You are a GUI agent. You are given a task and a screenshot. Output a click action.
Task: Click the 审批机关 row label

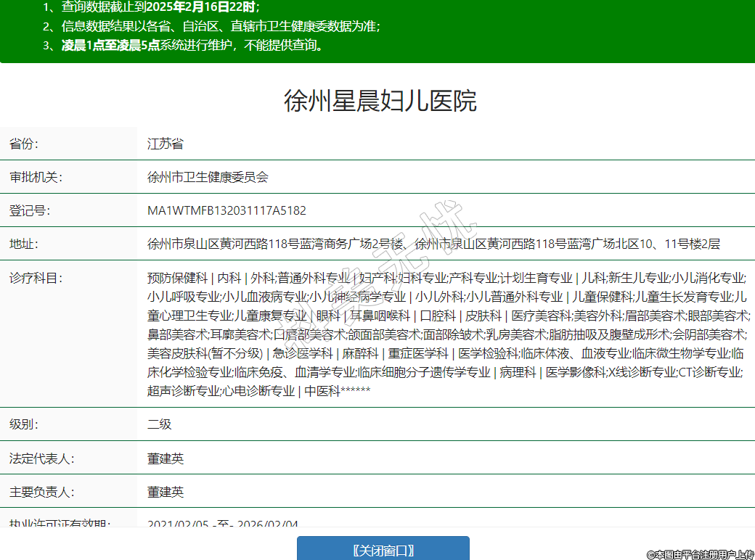tap(36, 177)
